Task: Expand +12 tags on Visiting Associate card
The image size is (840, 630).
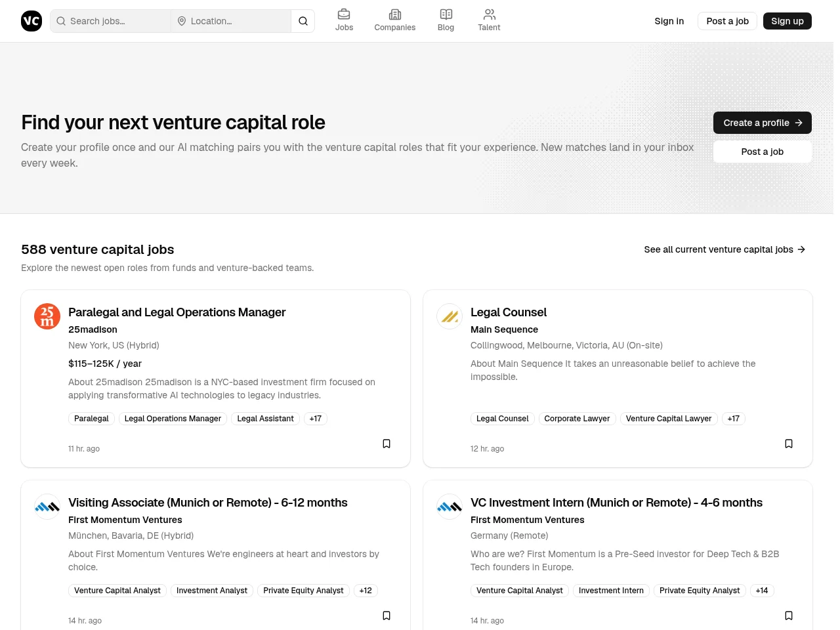Action: coord(366,591)
